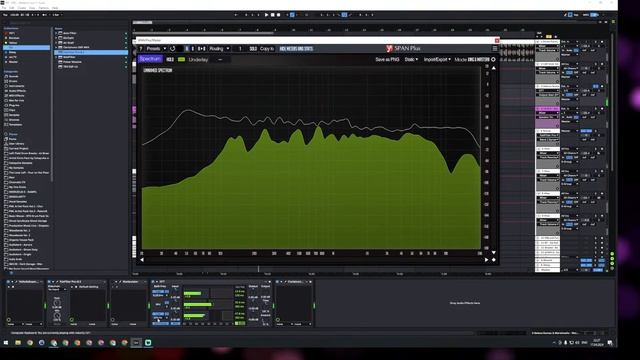Click the spectrum left scroll arrow
This screenshot has height=360, width=640.
click(142, 260)
